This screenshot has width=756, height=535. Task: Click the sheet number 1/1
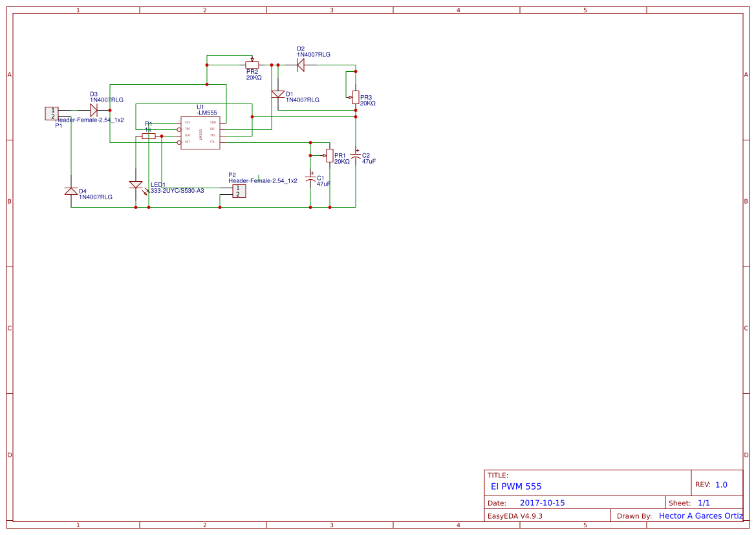(704, 503)
